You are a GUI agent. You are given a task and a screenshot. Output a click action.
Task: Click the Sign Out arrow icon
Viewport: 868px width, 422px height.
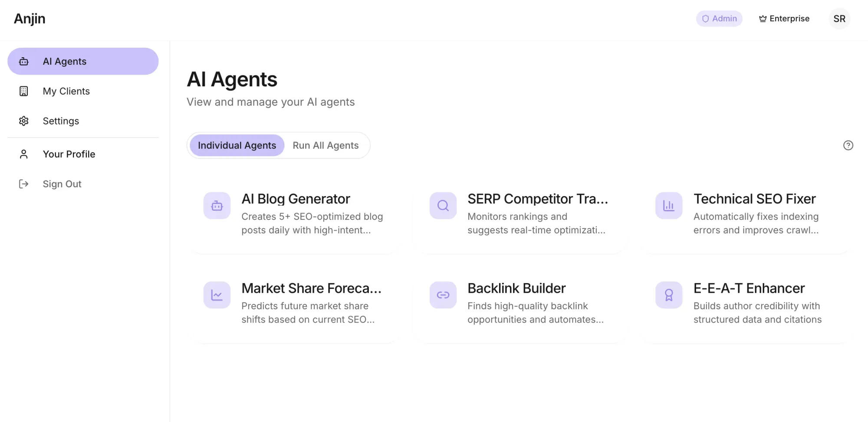point(24,184)
